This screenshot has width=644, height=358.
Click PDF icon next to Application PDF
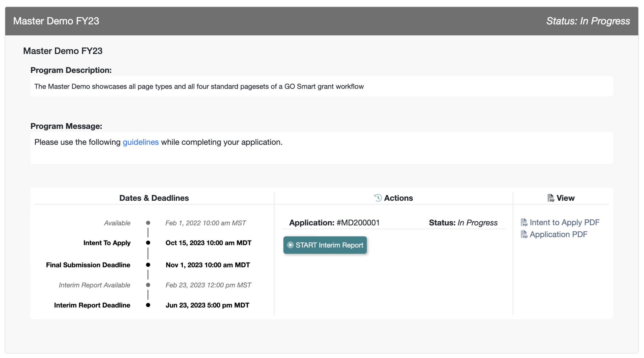tap(524, 235)
